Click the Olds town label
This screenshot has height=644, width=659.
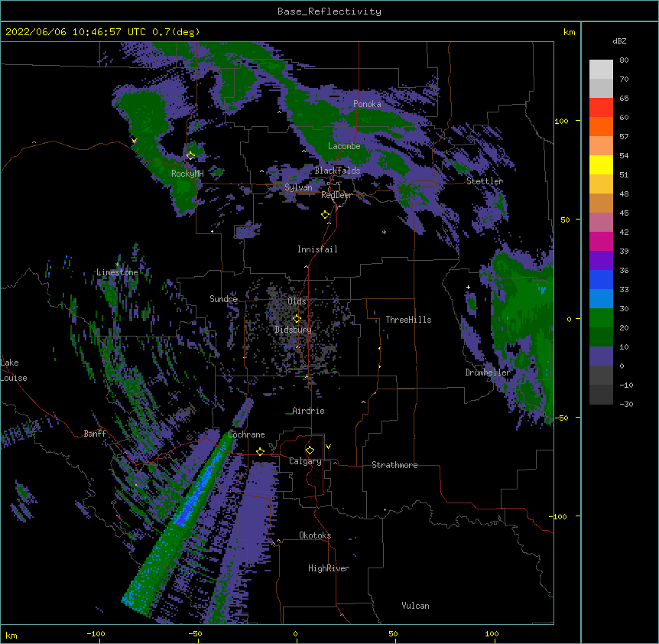pos(297,301)
